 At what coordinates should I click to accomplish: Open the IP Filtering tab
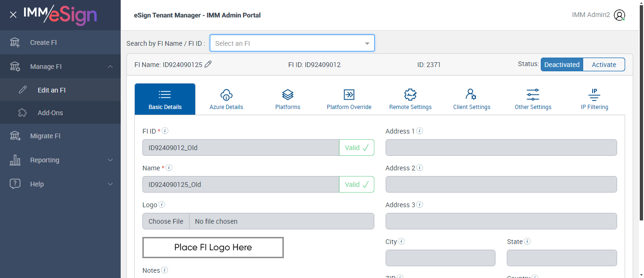tap(594, 99)
